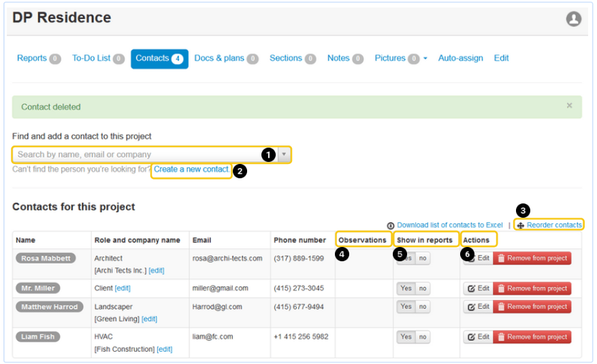Open Liam Fish contact badge
This screenshot has height=364, width=597.
pos(37,337)
